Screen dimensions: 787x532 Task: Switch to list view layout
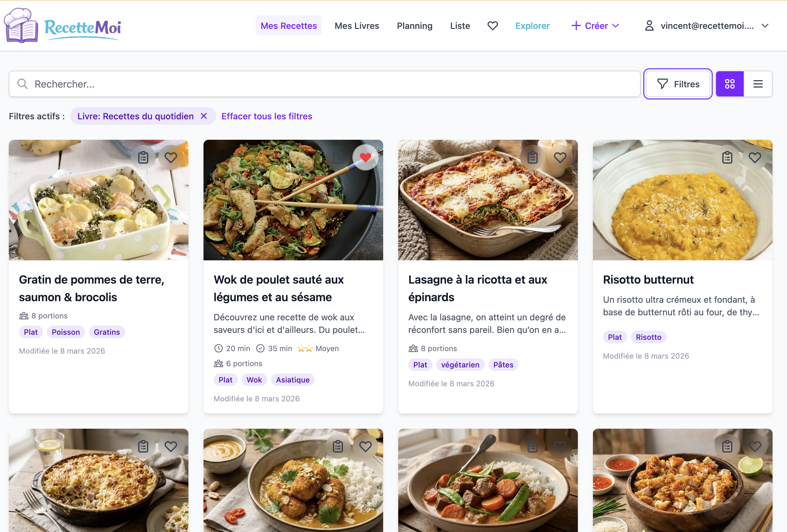(x=758, y=84)
